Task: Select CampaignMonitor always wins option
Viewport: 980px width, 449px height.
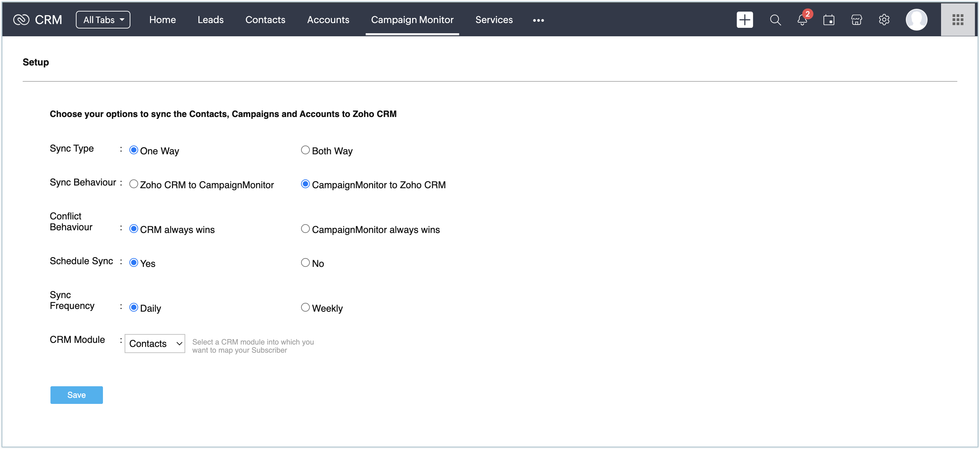Action: 305,229
